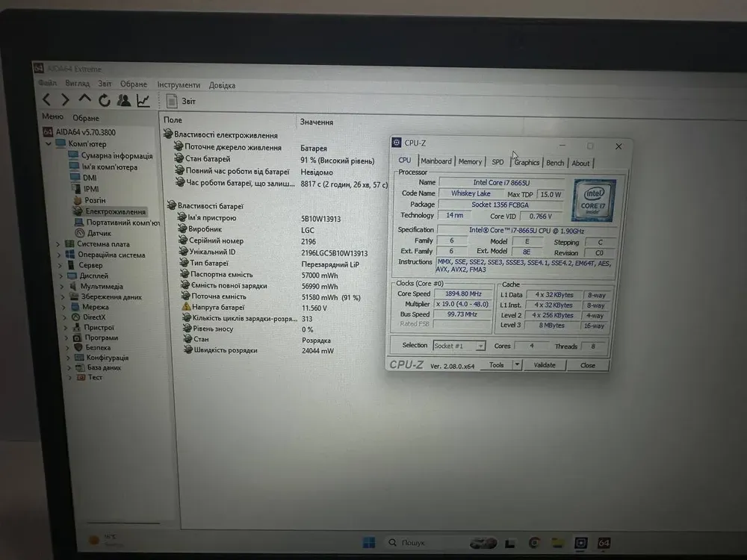Expand the Системна плата tree node
The height and width of the screenshot is (560, 747).
[58, 244]
